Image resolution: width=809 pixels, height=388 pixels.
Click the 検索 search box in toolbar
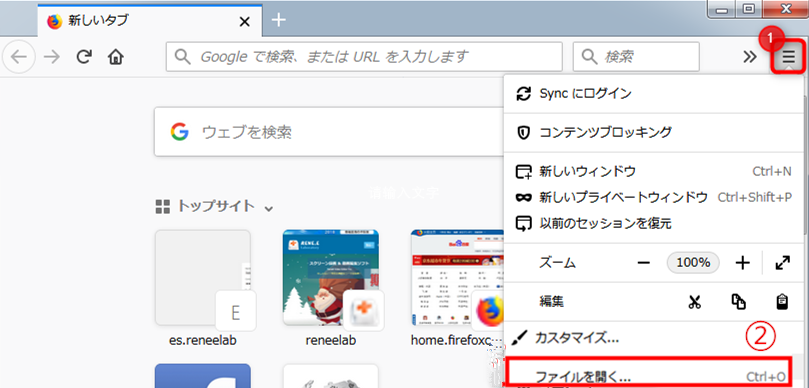(x=636, y=57)
